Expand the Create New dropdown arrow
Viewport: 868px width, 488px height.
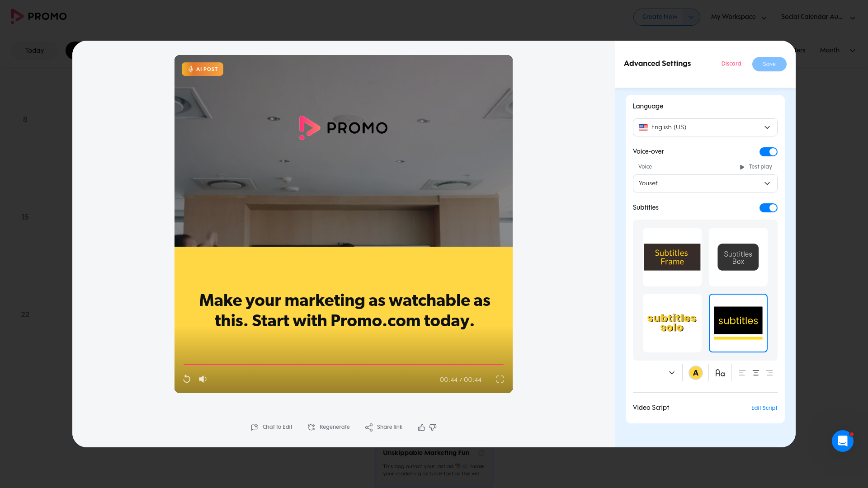(x=691, y=17)
